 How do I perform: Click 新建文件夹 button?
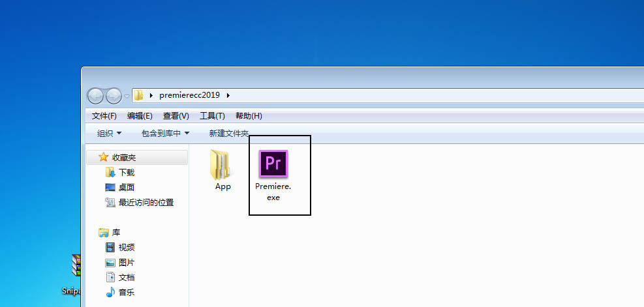[229, 134]
